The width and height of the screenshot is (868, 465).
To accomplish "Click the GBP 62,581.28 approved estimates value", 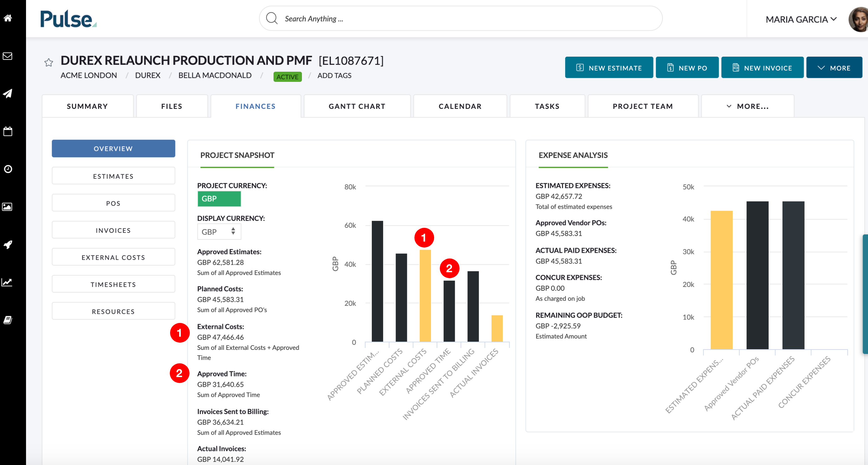I will click(x=221, y=262).
